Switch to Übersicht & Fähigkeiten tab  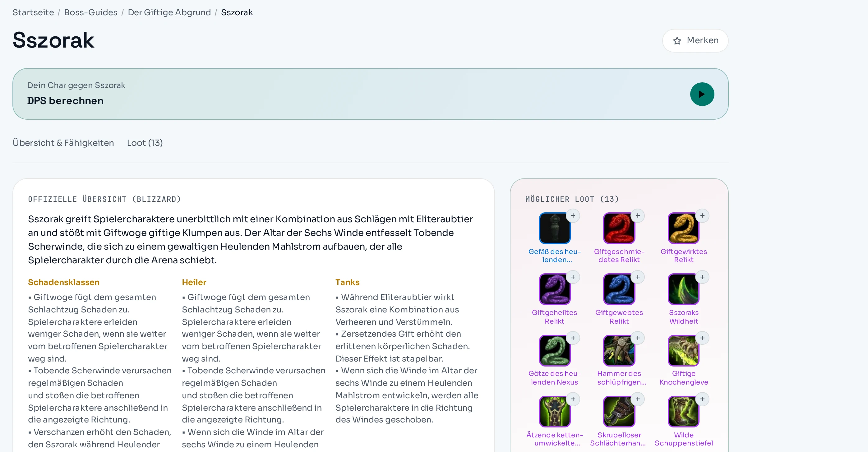[x=63, y=143]
